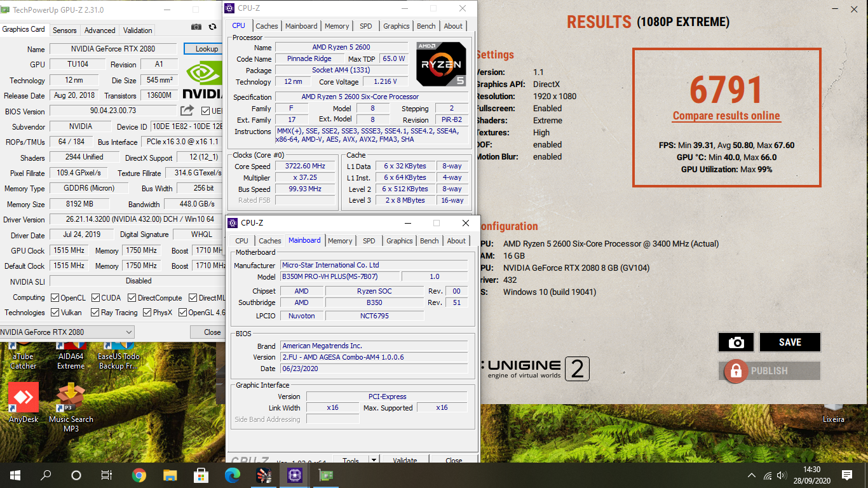The height and width of the screenshot is (488, 868).
Task: Open the About tab in front CPU-Z window
Action: (456, 241)
